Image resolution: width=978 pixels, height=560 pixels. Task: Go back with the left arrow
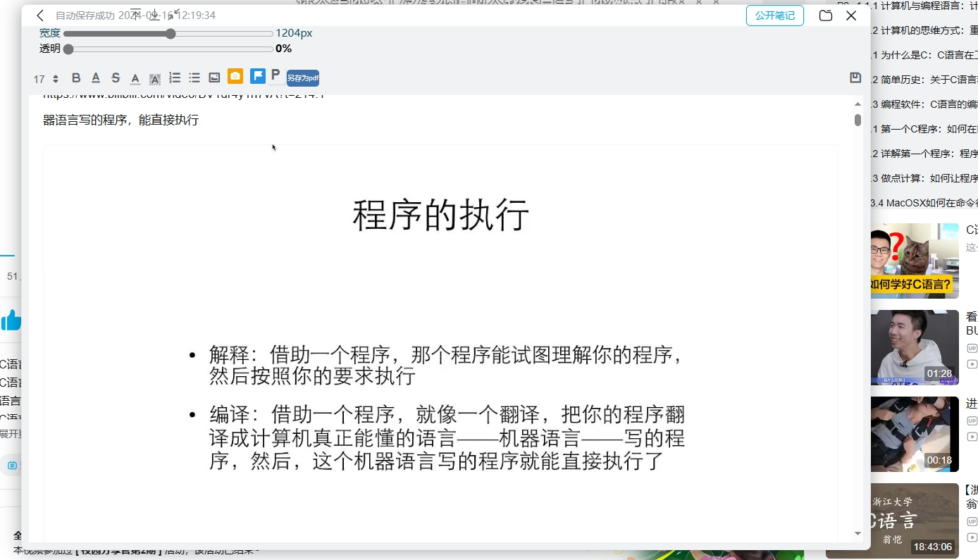point(40,15)
